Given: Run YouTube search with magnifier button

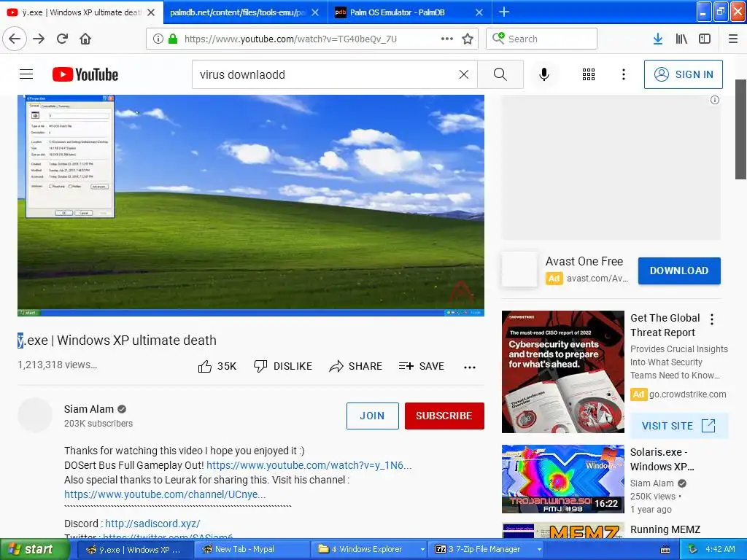Looking at the screenshot, I should pos(500,74).
